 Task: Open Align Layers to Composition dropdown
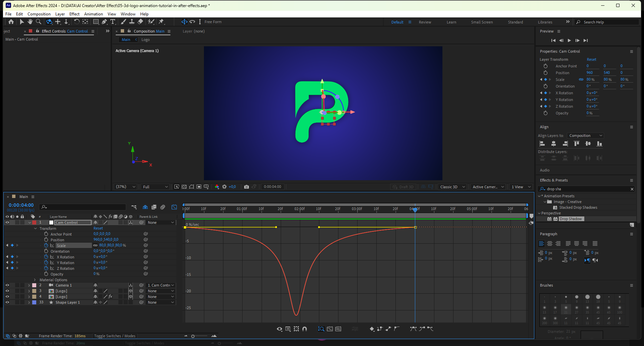[585, 136]
